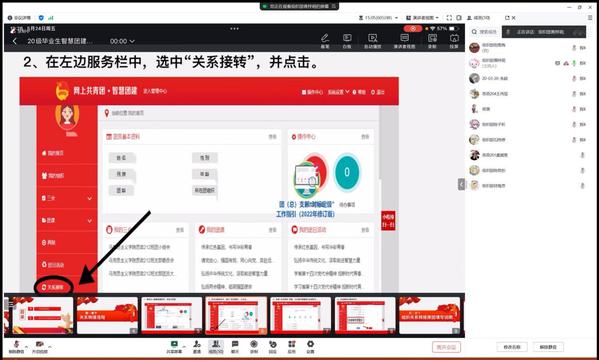Open the members panel icon in toolbar
This screenshot has height=360, width=599.
tap(216, 347)
